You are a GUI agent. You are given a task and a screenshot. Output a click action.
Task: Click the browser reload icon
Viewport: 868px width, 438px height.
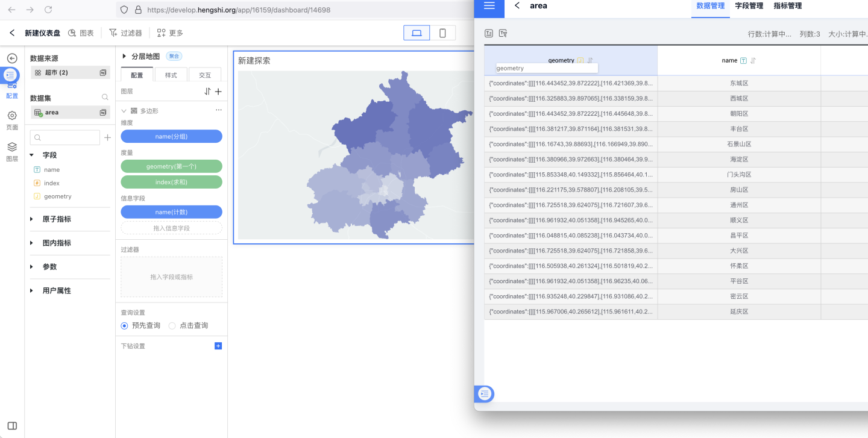click(48, 10)
